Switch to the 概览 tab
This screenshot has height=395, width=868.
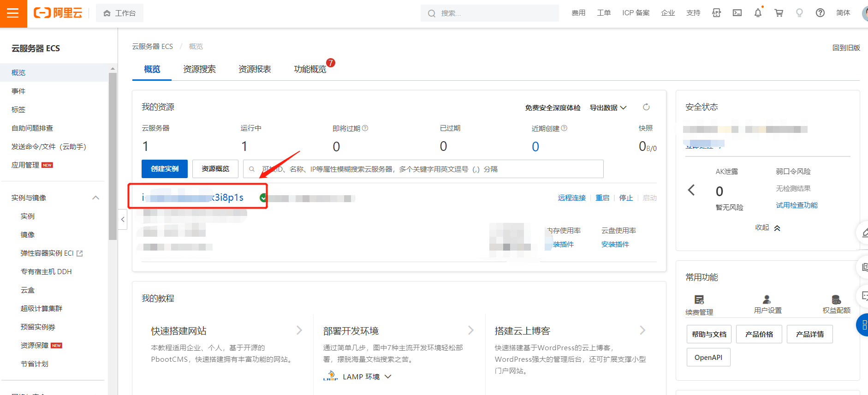click(152, 69)
